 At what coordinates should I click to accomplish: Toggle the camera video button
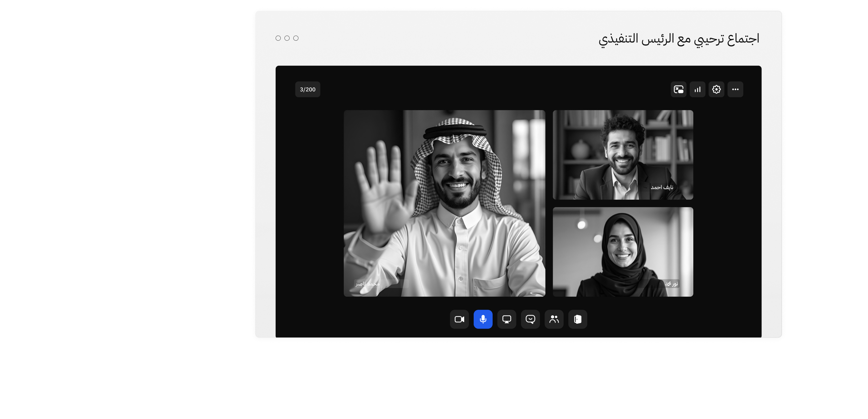pos(459,319)
